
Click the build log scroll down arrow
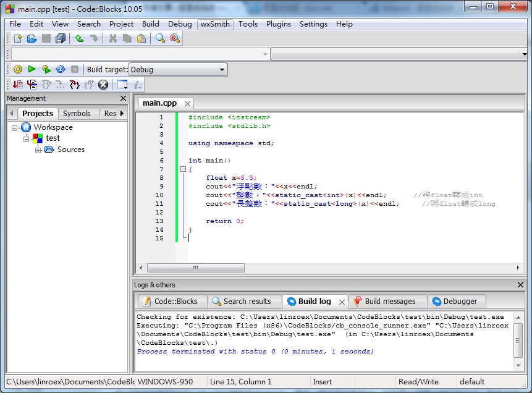coord(518,366)
